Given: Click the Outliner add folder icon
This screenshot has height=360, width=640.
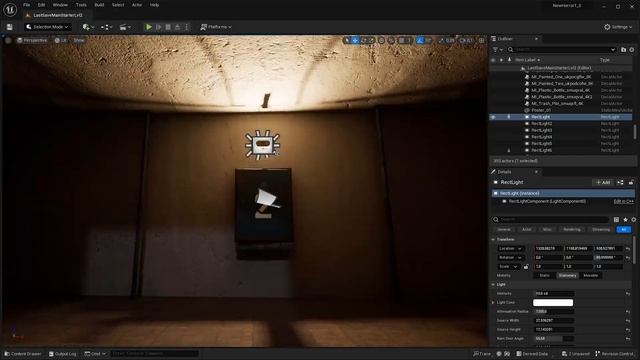Looking at the screenshot, I should [623, 49].
